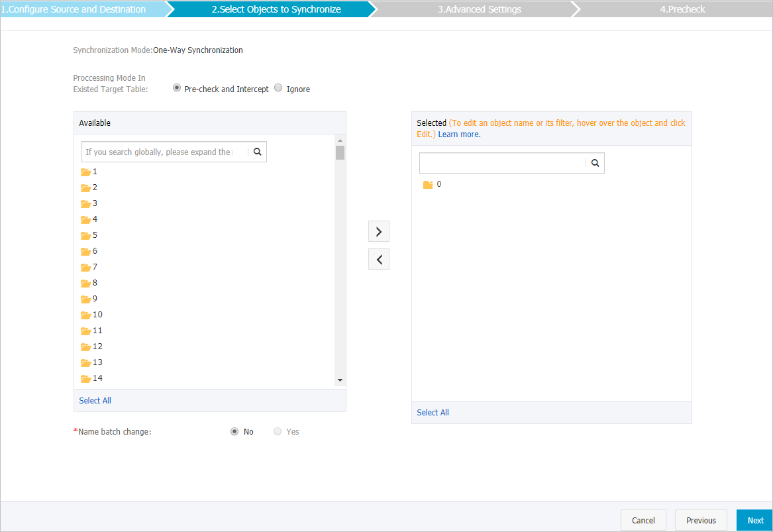Choose Yes for Name batch change

point(278,431)
